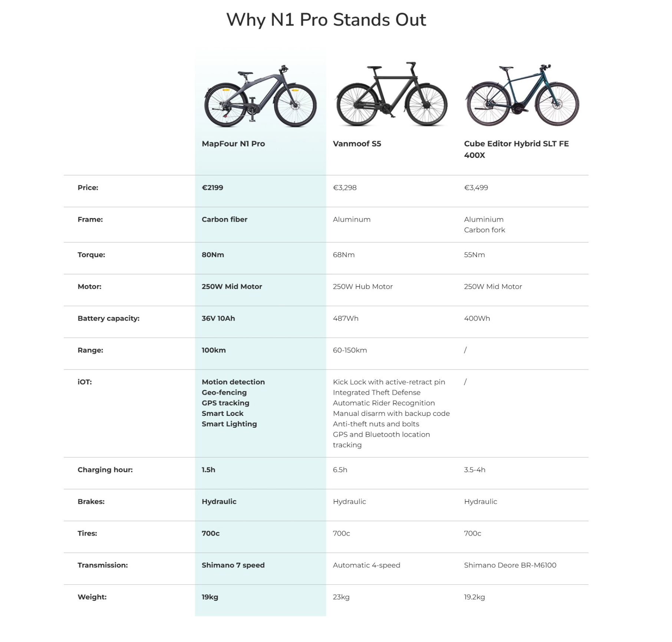
Task: Click the "Shimano 7 speed" transmission value
Action: [233, 565]
